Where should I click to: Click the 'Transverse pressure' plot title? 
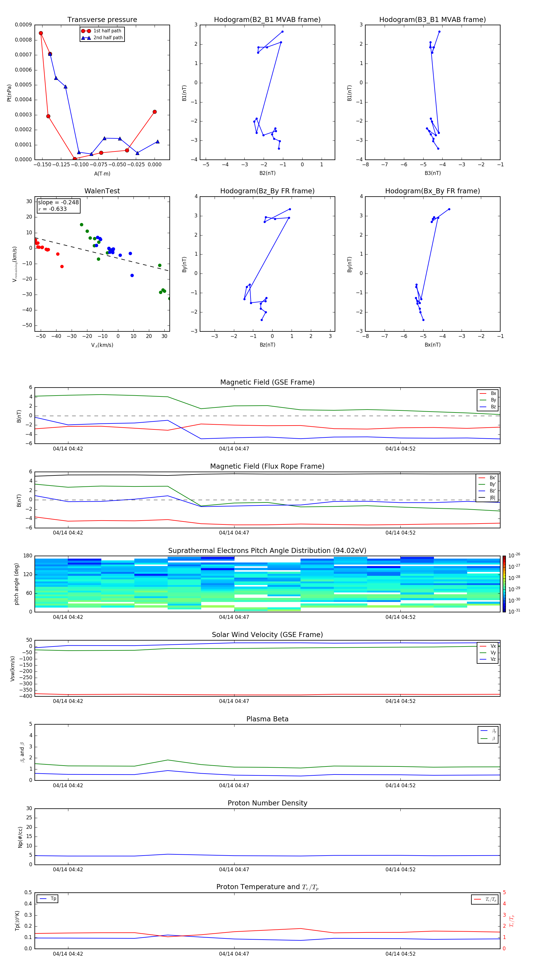(x=102, y=20)
